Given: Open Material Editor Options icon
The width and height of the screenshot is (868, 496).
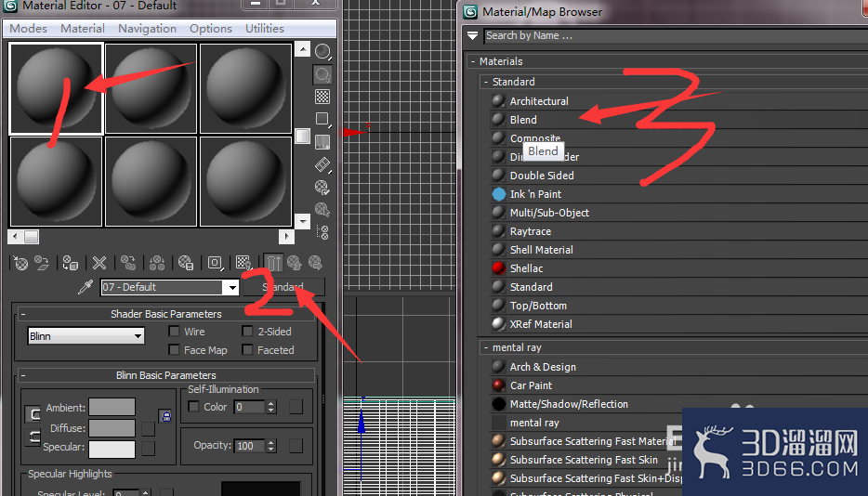Looking at the screenshot, I should tap(322, 187).
